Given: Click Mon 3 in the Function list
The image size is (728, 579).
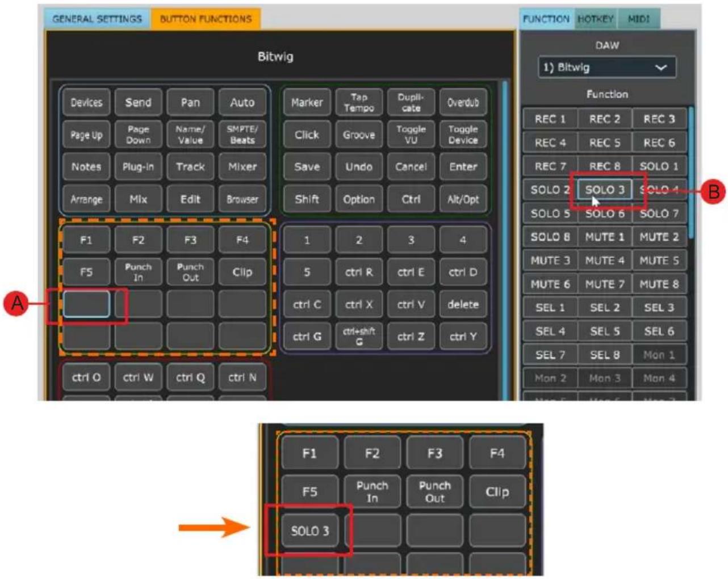Looking at the screenshot, I should tap(605, 378).
